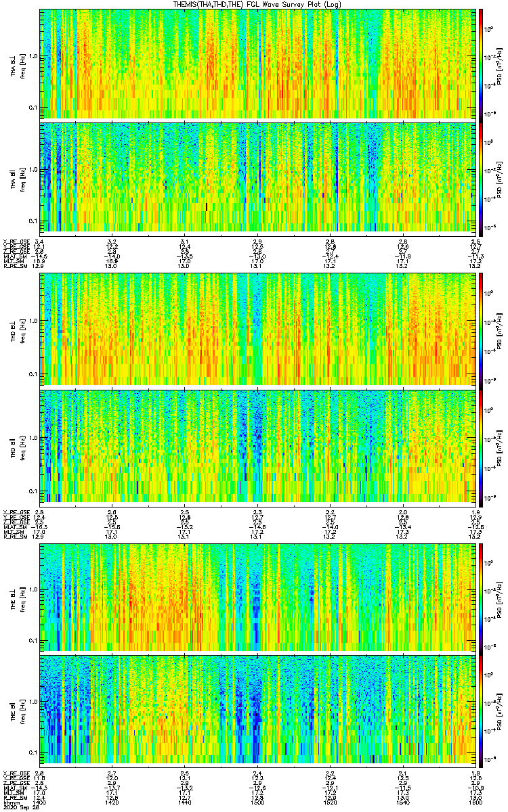Select the THE B∥ spectrogram panel
Image resolution: width=508 pixels, height=812 pixels.
pyautogui.click(x=257, y=710)
